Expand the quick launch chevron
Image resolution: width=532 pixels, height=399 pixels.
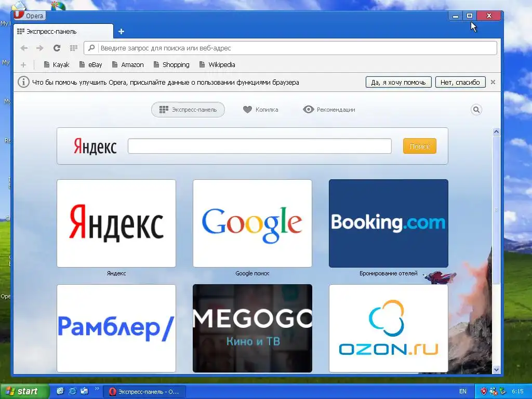tap(97, 389)
